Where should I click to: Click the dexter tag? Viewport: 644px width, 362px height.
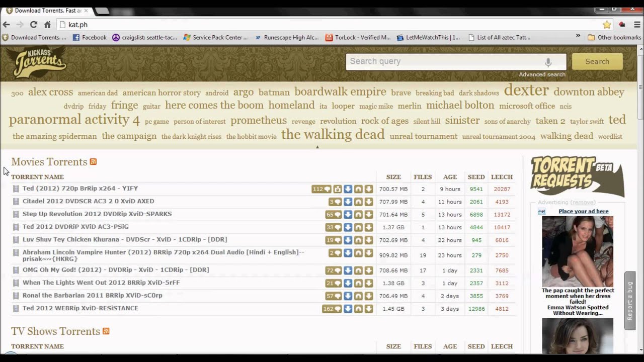point(526,90)
